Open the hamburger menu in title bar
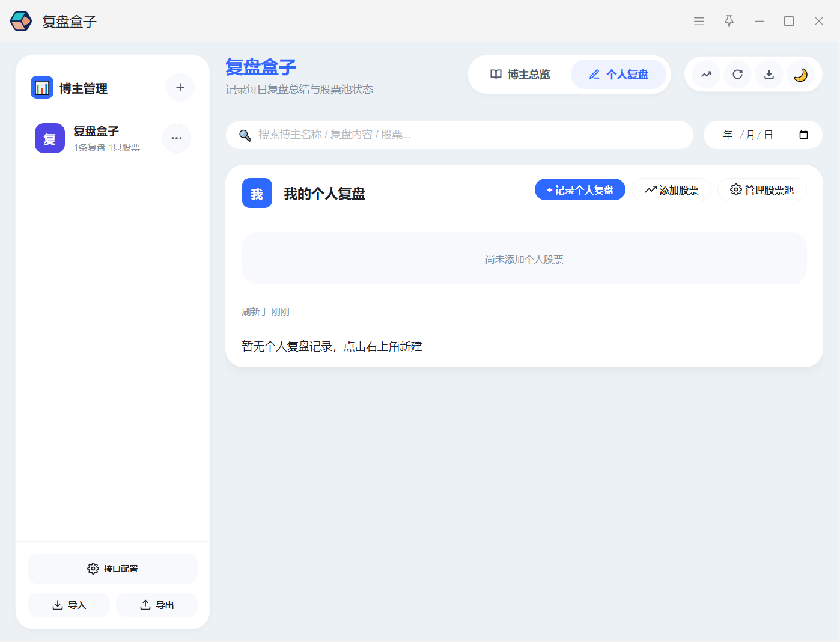The width and height of the screenshot is (840, 642). point(699,22)
